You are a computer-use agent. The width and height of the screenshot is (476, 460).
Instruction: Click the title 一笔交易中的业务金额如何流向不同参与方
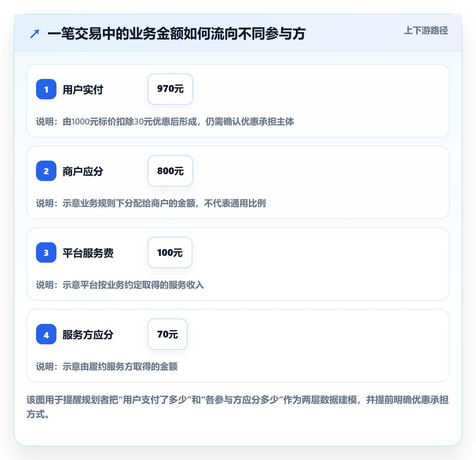tap(176, 34)
